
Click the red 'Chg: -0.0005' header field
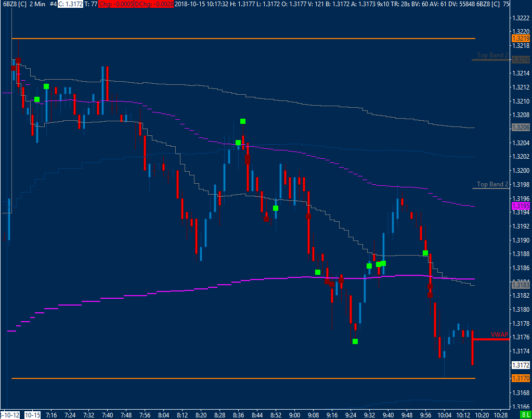pyautogui.click(x=115, y=4)
